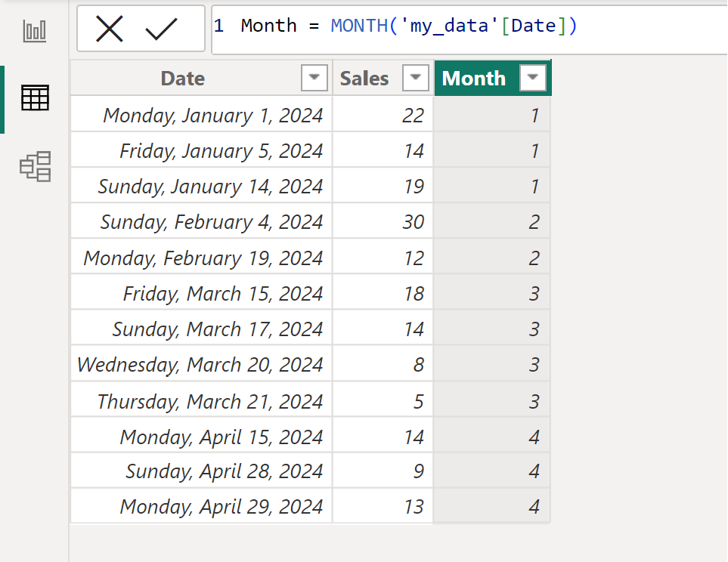Select the Sales column header

[x=364, y=78]
